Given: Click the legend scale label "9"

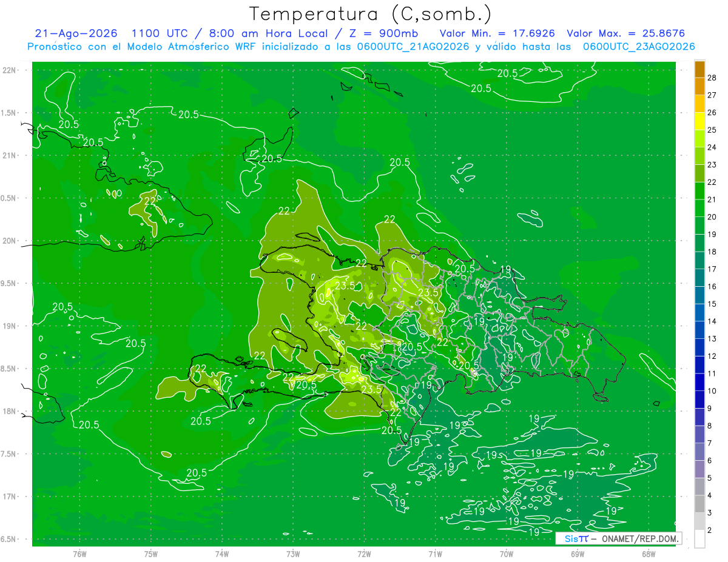Looking at the screenshot, I should click(710, 409).
